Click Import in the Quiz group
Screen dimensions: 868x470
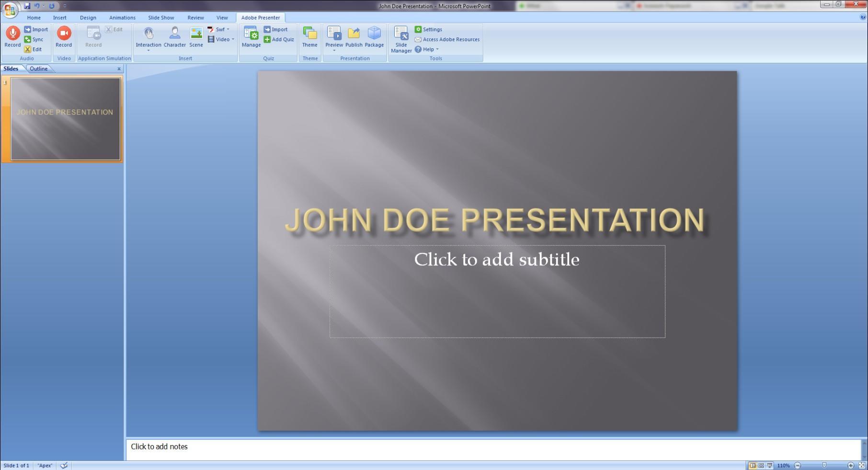[275, 29]
